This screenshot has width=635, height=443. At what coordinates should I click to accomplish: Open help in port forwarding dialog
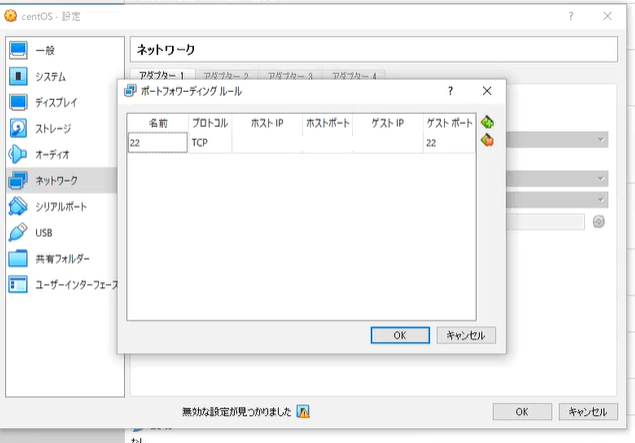(450, 91)
